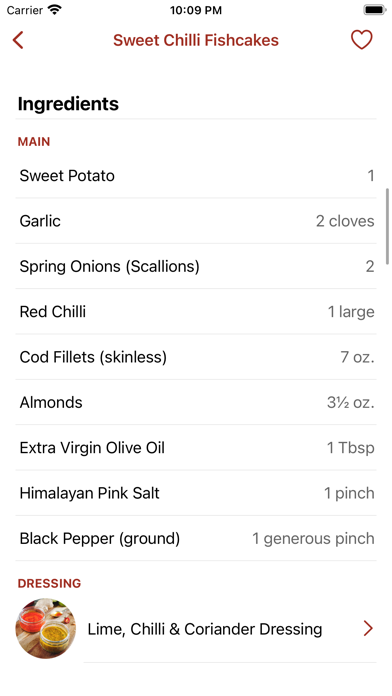Viewport: 392px width, 696px height.
Task: Tap the Sweet Chilli Fishcakes title
Action: 196,40
